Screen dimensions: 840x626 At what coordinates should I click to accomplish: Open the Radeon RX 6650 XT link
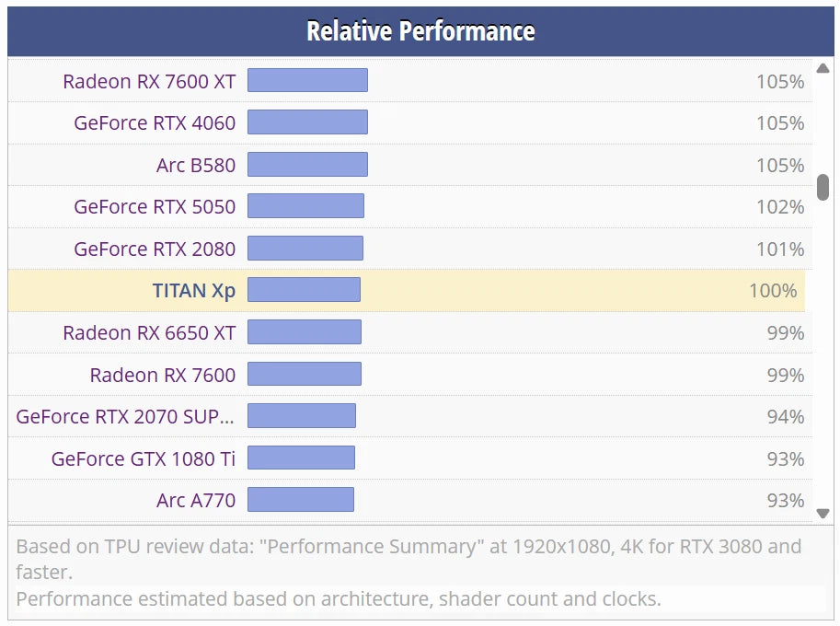(x=149, y=333)
